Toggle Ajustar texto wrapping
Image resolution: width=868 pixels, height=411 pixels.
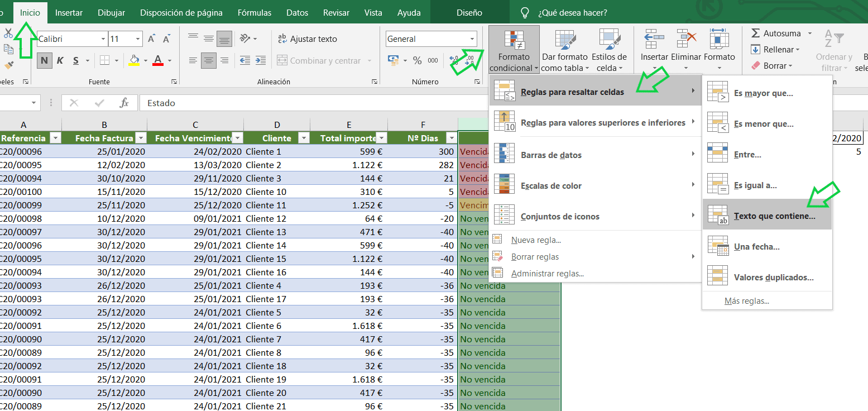(308, 39)
